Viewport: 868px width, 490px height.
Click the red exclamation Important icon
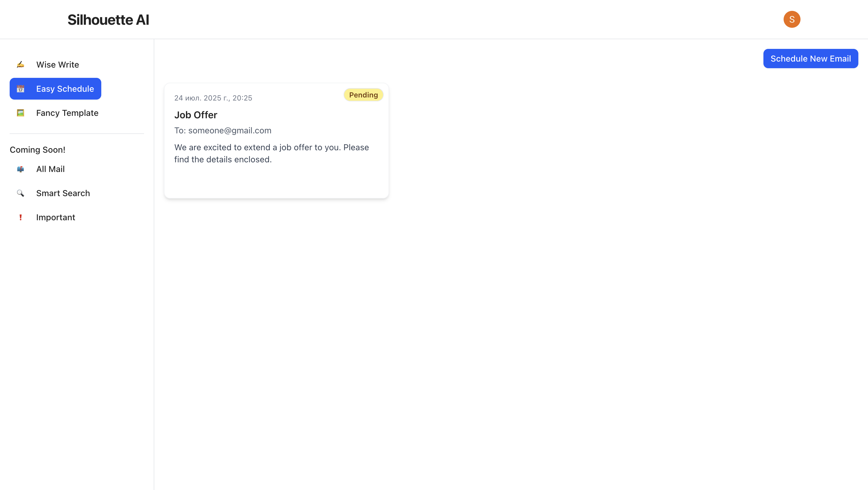[x=20, y=218]
